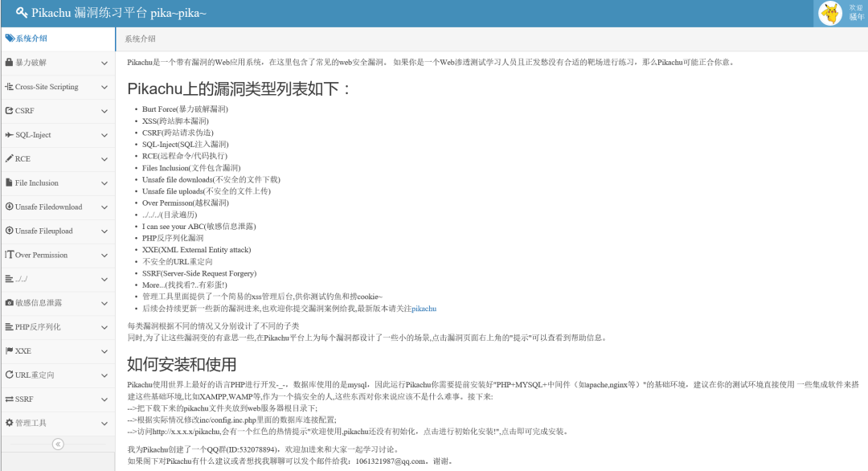868x471 pixels.
Task: Click the Pikachu avatar in header
Action: (x=829, y=14)
